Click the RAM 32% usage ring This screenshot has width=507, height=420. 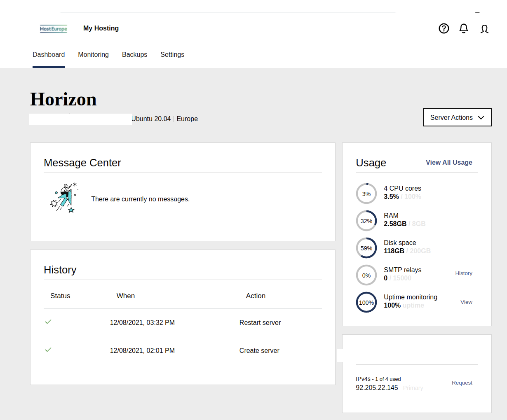click(x=366, y=221)
